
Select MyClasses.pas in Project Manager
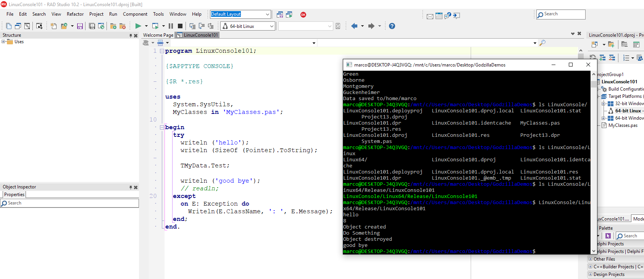click(623, 125)
